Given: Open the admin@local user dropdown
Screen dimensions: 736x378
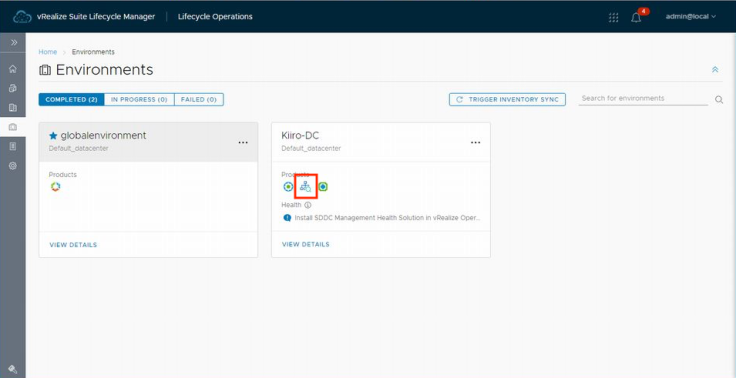Looking at the screenshot, I should pos(690,16).
